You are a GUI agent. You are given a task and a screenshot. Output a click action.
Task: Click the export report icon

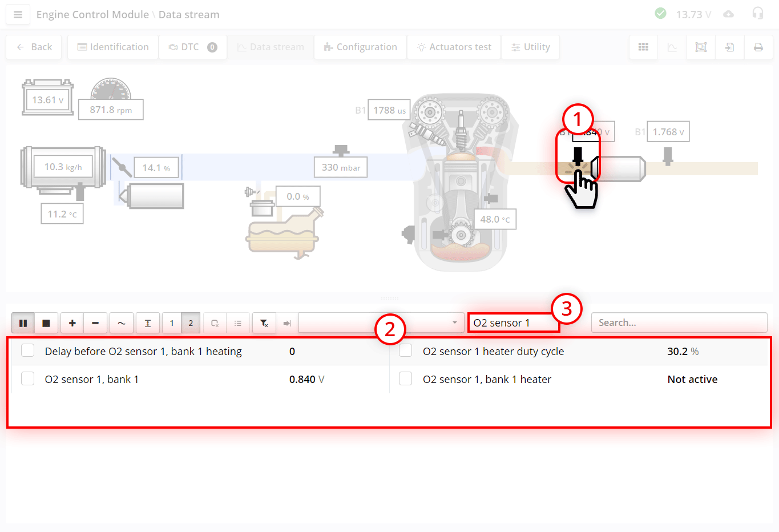(729, 47)
